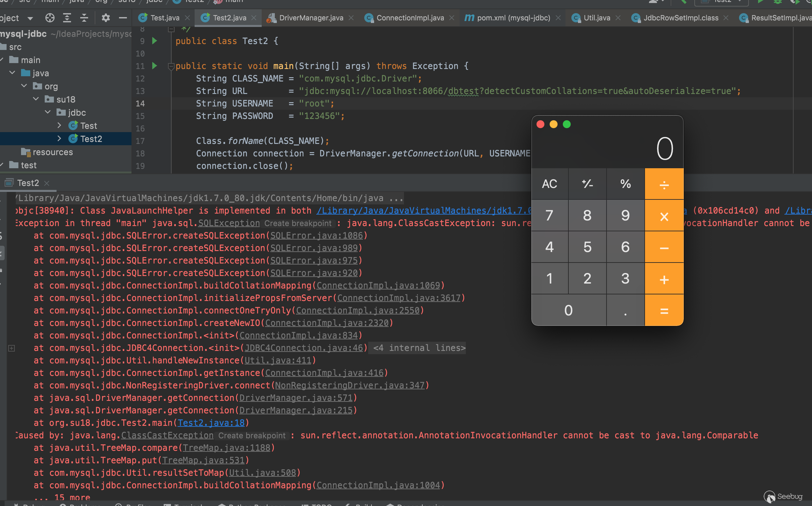Open the Project view dropdown arrow

(30, 18)
